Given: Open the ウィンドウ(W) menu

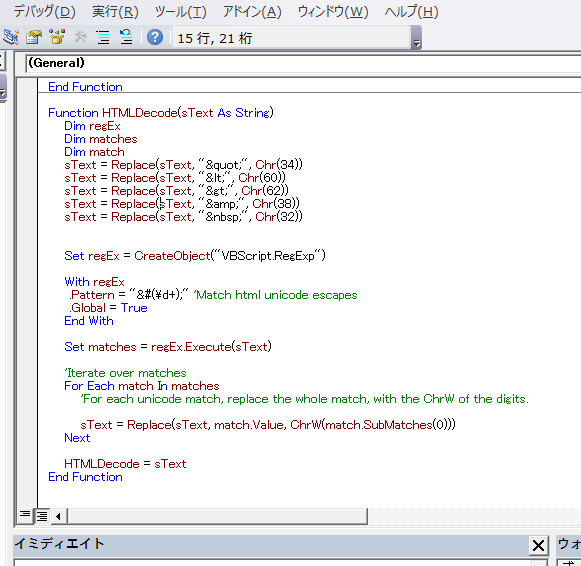Looking at the screenshot, I should pos(333,12).
